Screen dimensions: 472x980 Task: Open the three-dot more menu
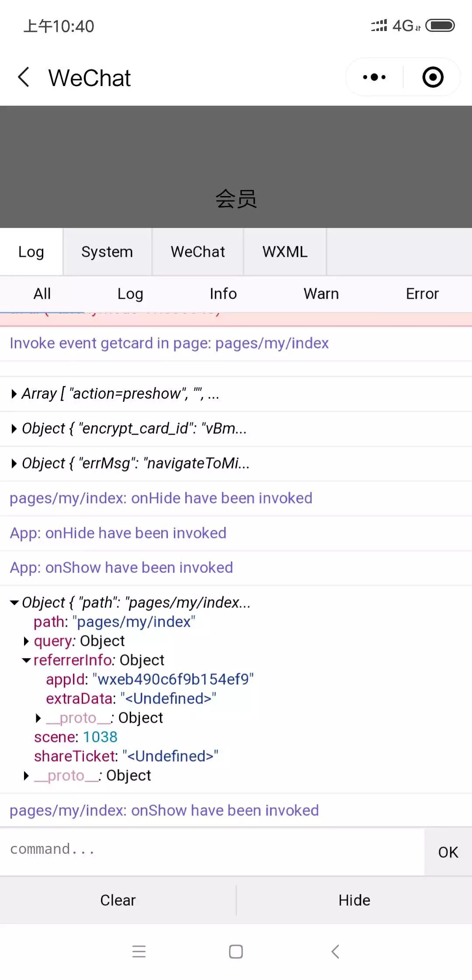[x=375, y=77]
